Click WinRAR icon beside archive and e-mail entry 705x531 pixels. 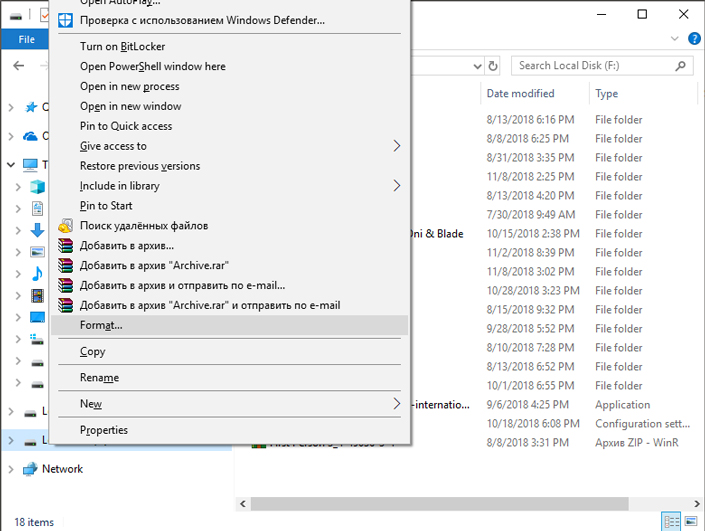pos(65,285)
